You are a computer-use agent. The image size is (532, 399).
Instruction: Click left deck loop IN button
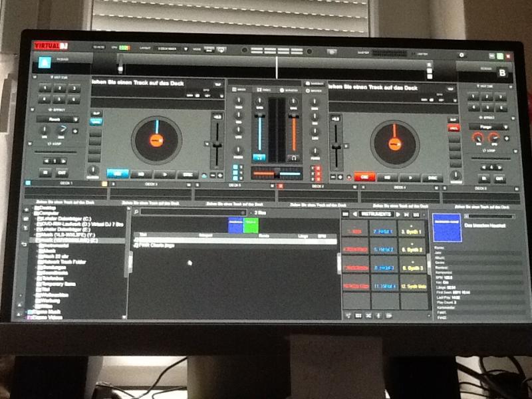[45, 173]
